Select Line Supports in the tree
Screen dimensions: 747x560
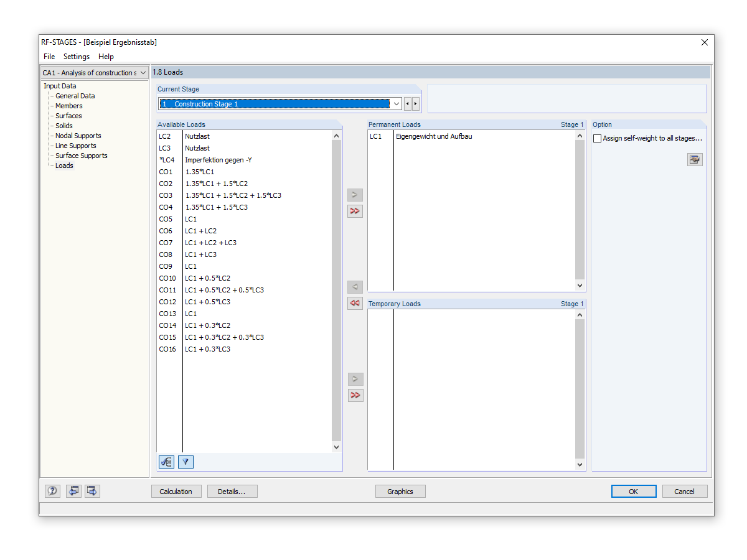click(76, 146)
